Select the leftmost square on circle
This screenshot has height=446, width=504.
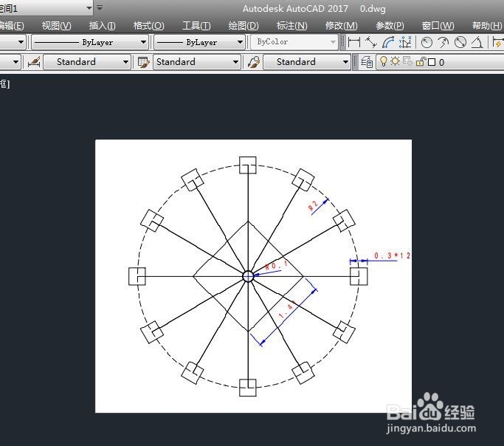pos(137,276)
